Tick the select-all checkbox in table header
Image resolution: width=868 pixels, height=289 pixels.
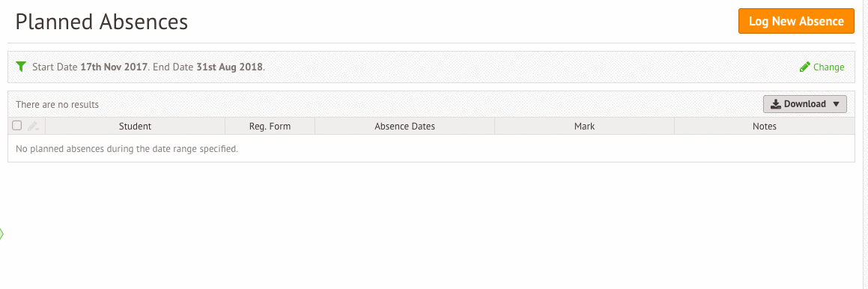17,126
